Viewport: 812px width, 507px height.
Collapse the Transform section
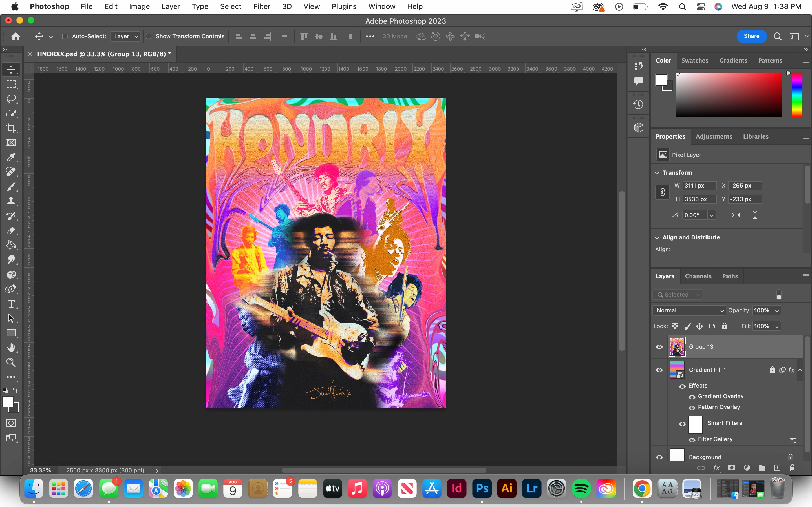pyautogui.click(x=657, y=173)
